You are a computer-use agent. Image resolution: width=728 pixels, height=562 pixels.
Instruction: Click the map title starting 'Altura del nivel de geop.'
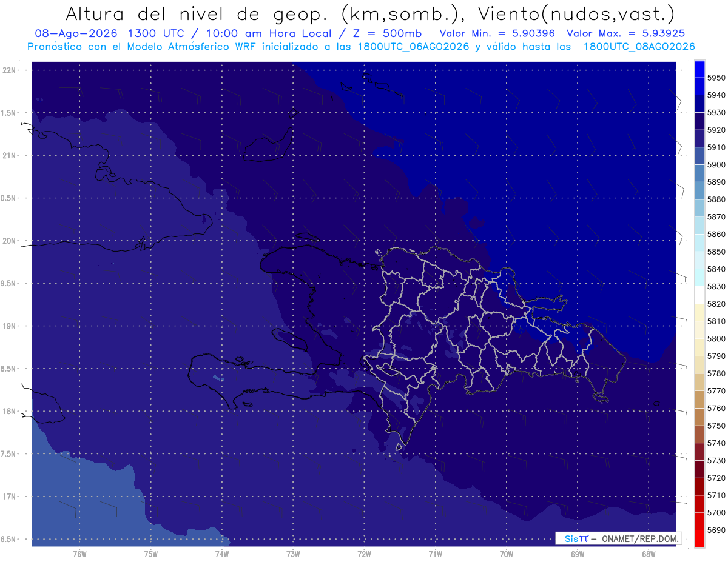click(x=370, y=13)
